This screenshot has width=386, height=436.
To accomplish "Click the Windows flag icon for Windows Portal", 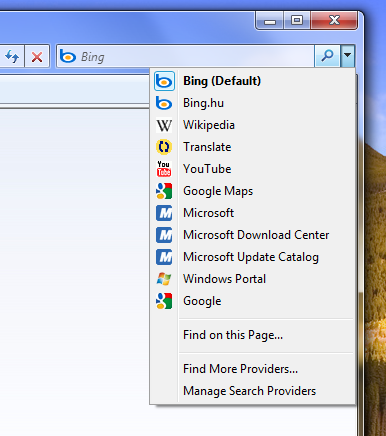I will [x=164, y=279].
